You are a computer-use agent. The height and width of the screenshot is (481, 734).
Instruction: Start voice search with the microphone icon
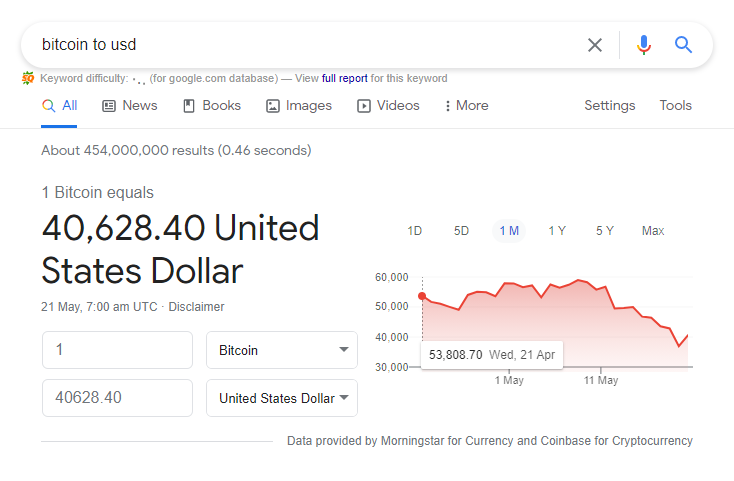(x=644, y=45)
